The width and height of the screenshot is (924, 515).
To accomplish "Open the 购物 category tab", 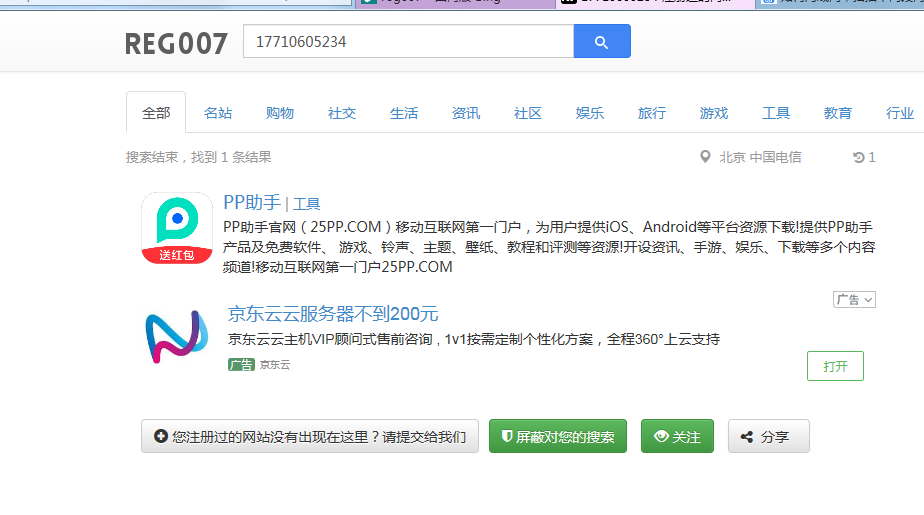I will [280, 113].
